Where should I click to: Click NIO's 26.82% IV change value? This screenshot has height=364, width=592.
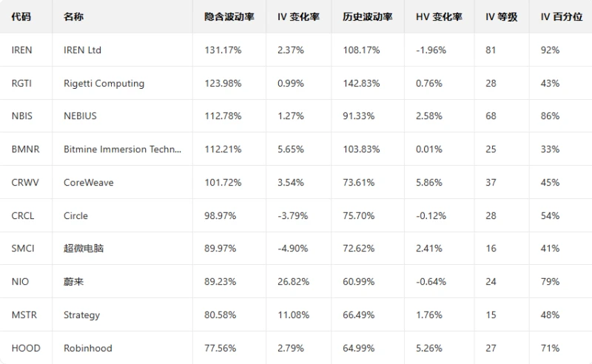coord(293,282)
